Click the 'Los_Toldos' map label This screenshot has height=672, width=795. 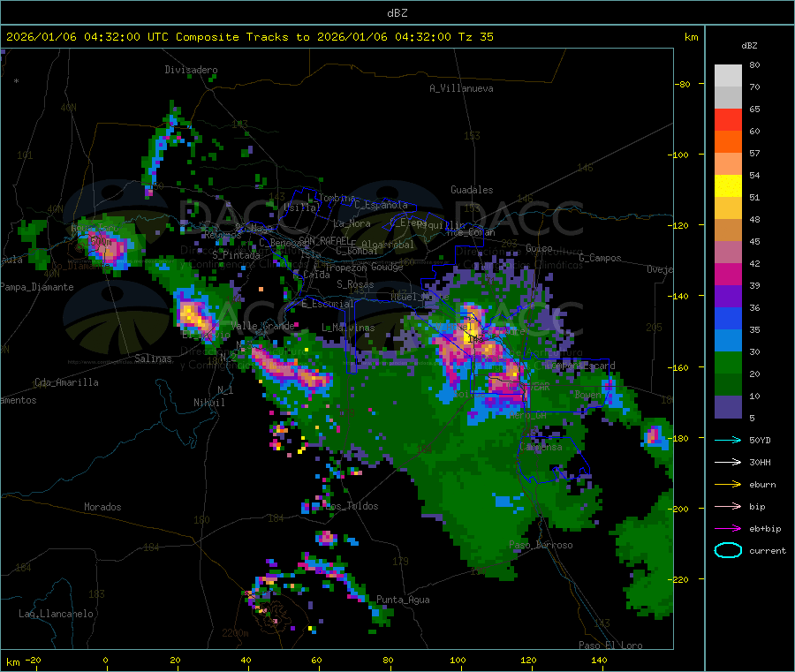point(352,506)
